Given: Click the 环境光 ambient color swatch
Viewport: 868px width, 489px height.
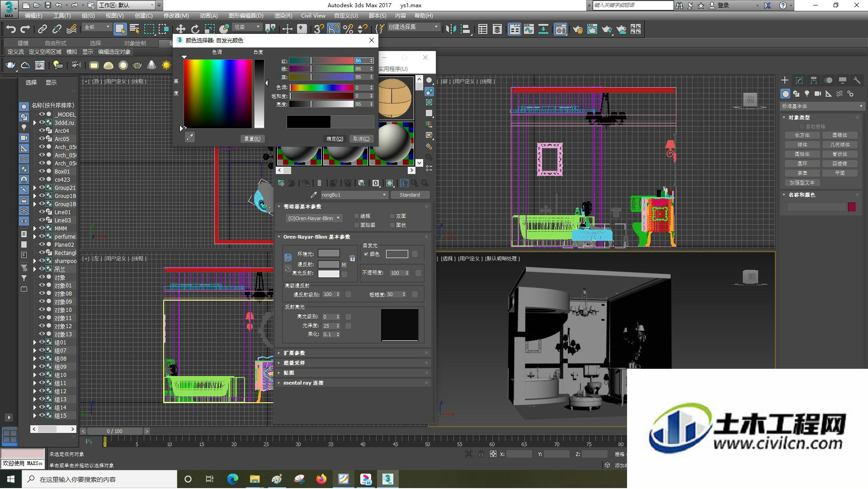Looking at the screenshot, I should point(329,254).
